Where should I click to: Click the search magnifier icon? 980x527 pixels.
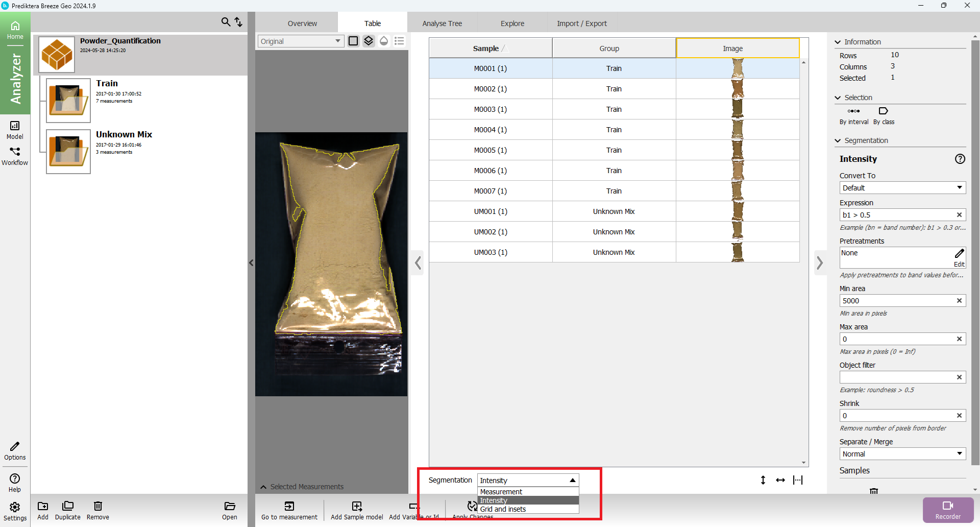pyautogui.click(x=226, y=22)
